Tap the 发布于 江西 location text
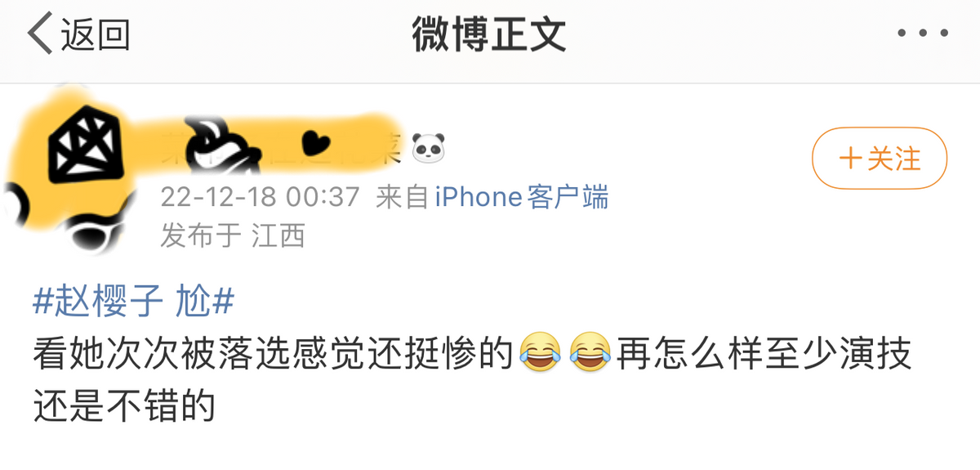The width and height of the screenshot is (980, 470). coord(233,235)
